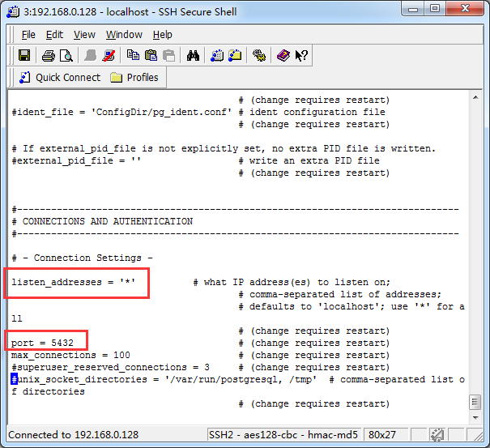Click the Profiles label
Viewport: 490px width, 448px height.
143,78
